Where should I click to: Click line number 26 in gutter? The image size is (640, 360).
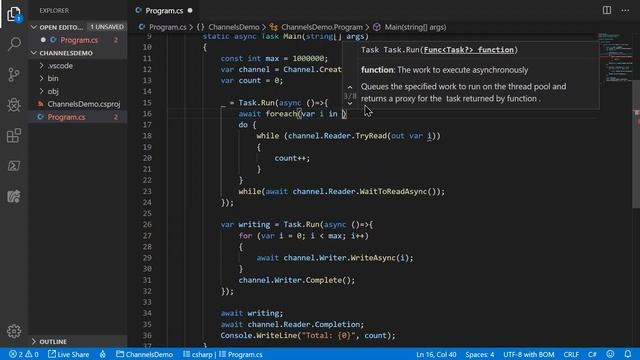coord(147,224)
